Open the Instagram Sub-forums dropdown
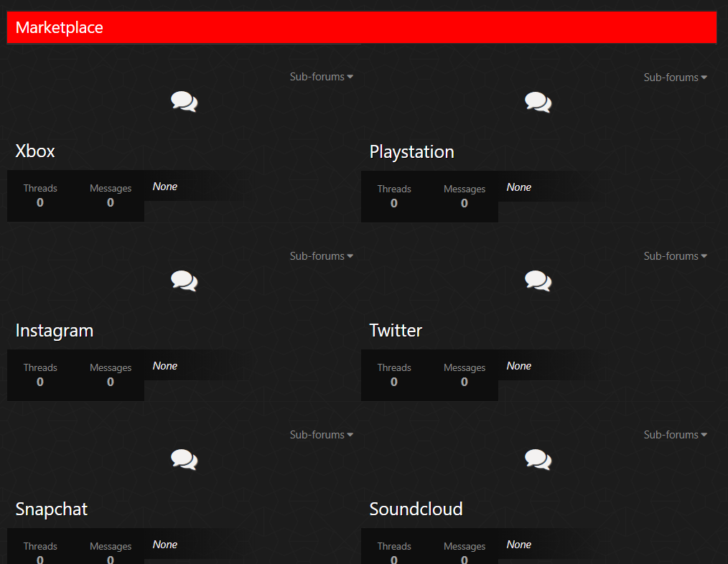This screenshot has width=728, height=564. [x=322, y=256]
